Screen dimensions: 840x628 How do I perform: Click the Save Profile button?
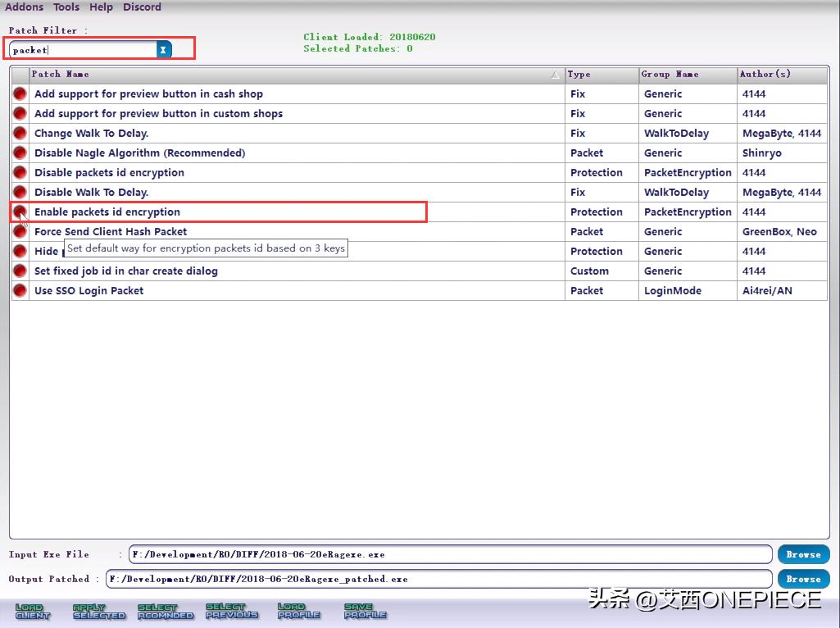[x=365, y=612]
